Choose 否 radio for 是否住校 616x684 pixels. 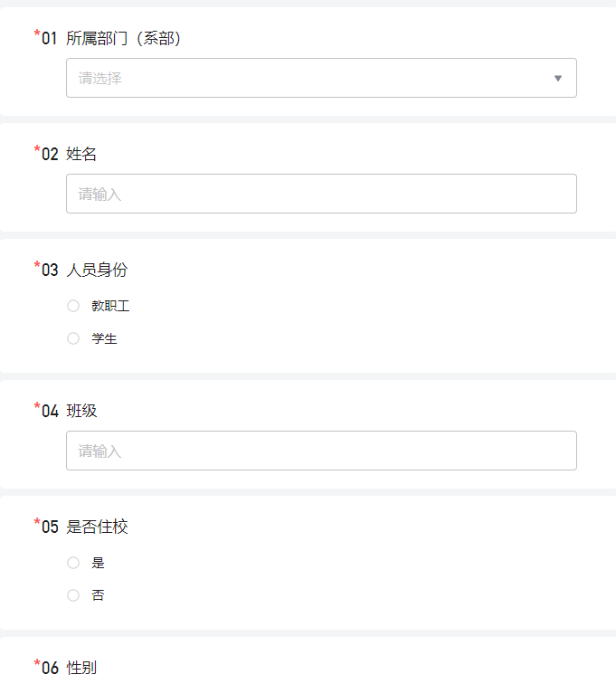click(73, 595)
